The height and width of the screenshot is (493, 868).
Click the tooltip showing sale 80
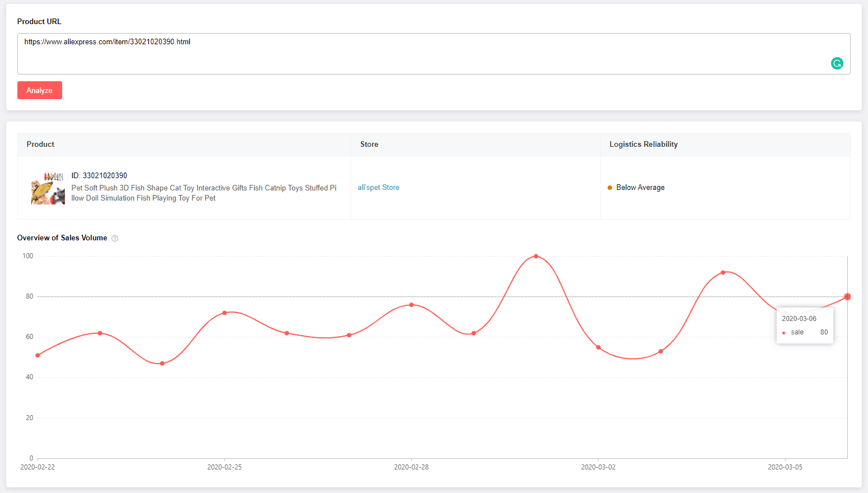pos(805,325)
